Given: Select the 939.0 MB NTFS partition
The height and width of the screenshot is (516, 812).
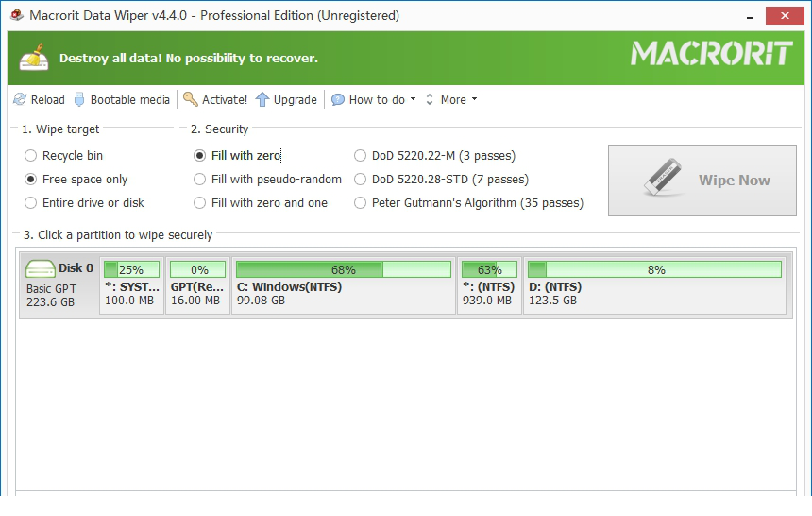Looking at the screenshot, I should click(x=489, y=285).
